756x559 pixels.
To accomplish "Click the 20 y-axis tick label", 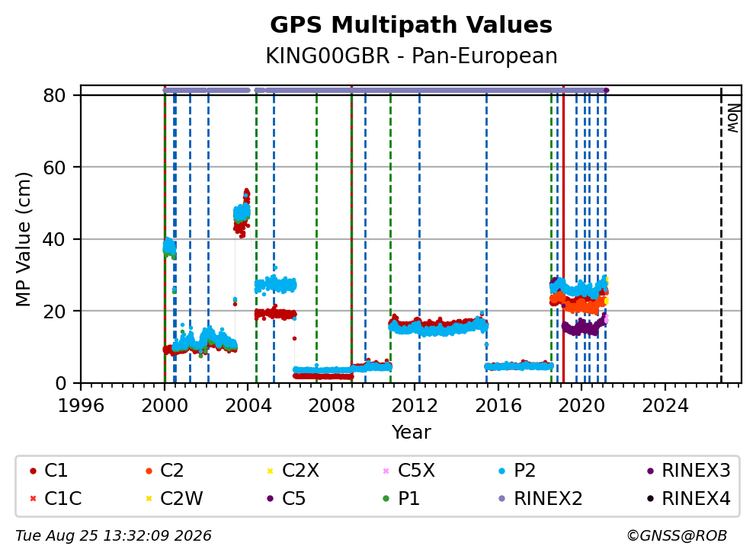I will pyautogui.click(x=54, y=311).
